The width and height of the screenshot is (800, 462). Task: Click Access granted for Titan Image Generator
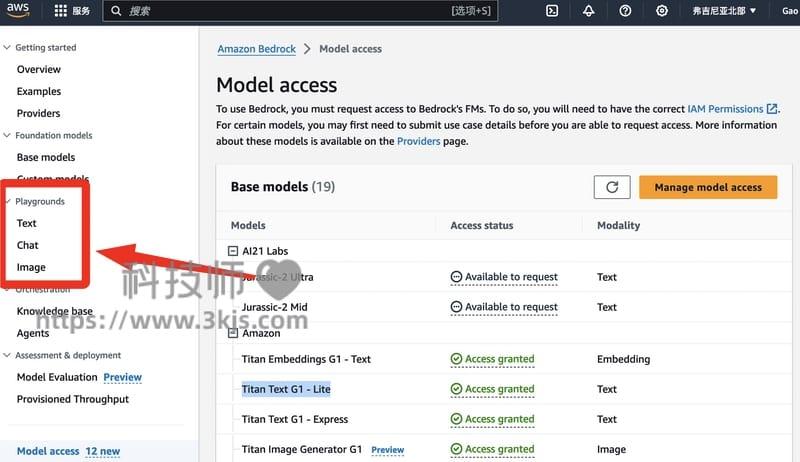(x=499, y=449)
